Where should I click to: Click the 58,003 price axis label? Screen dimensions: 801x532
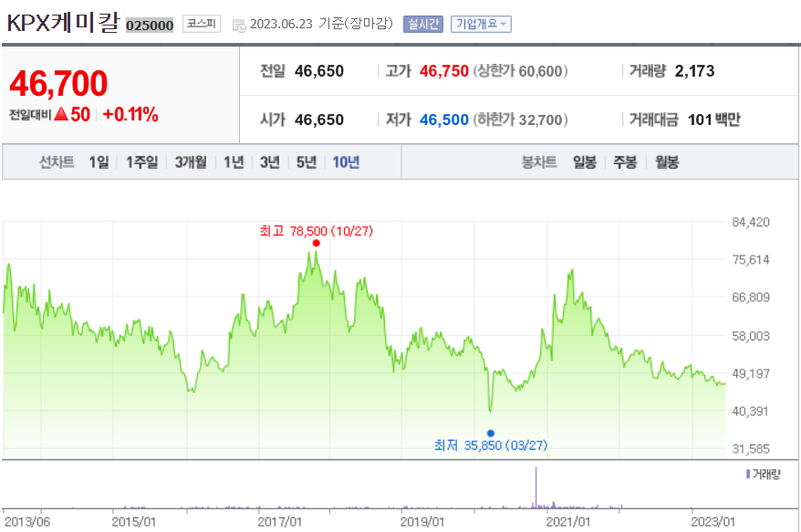tap(751, 336)
